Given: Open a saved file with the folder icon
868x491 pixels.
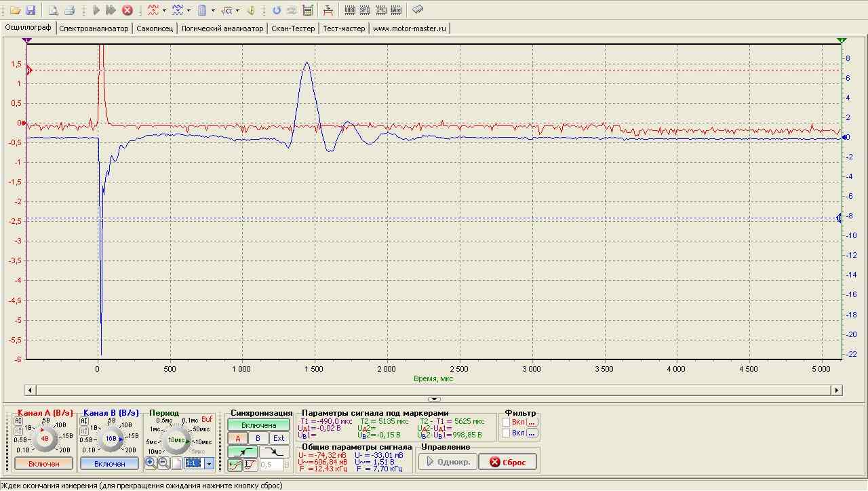Looking at the screenshot, I should click(x=14, y=10).
